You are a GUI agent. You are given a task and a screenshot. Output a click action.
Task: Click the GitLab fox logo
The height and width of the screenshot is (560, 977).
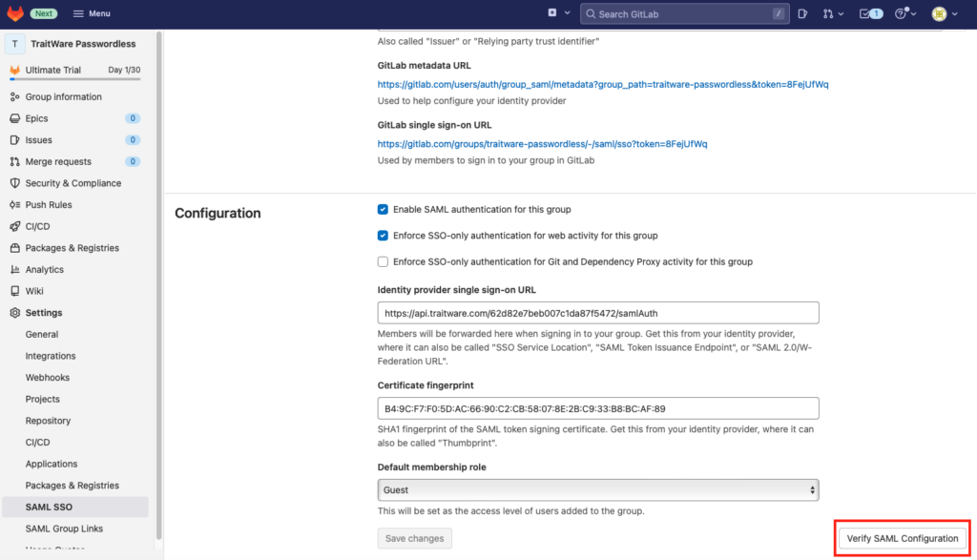(15, 13)
